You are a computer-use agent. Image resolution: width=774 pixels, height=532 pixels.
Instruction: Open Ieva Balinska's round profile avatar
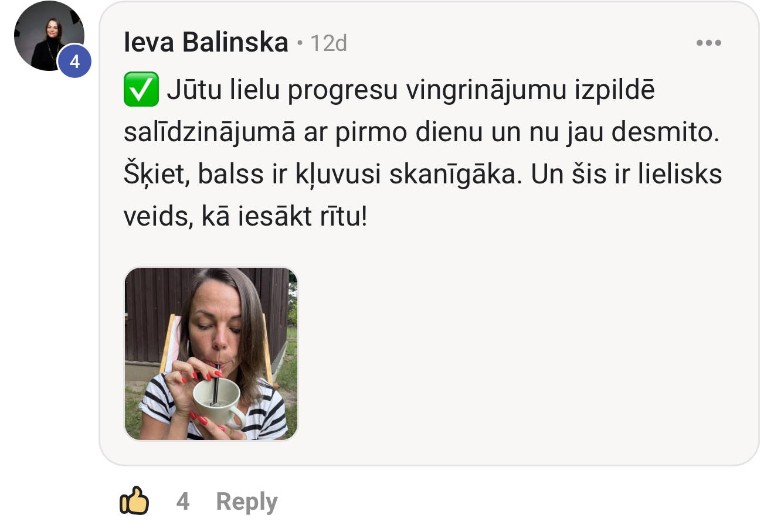tap(49, 36)
